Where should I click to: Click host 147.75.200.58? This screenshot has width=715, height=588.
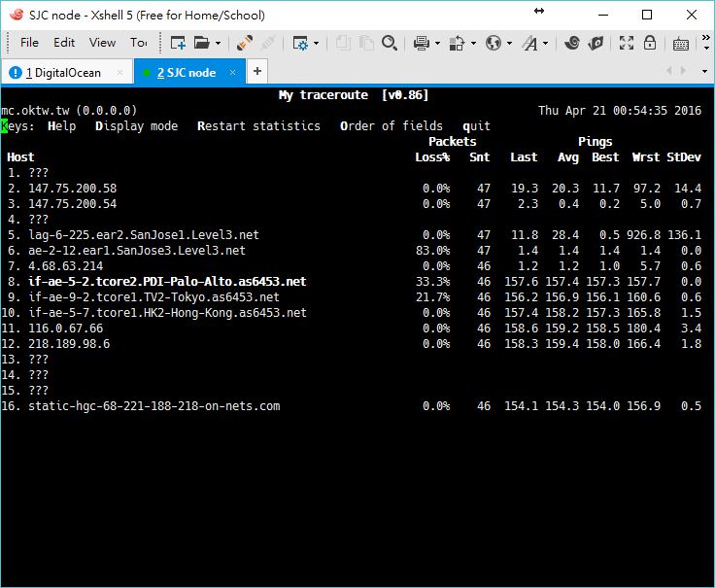(x=73, y=189)
